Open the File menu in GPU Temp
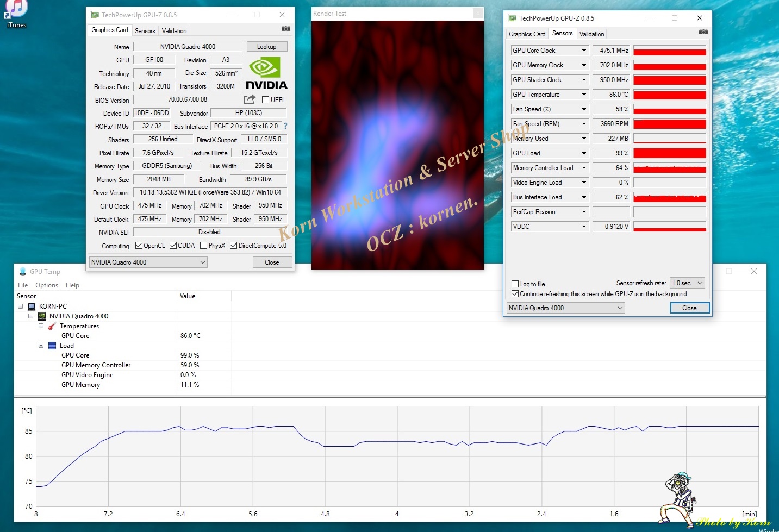Viewport: 779px width, 532px height. click(23, 285)
